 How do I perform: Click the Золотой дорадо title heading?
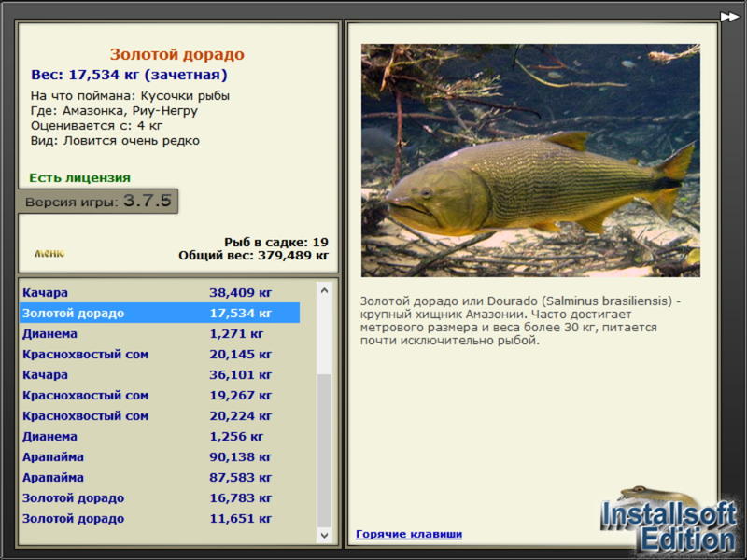click(x=177, y=54)
